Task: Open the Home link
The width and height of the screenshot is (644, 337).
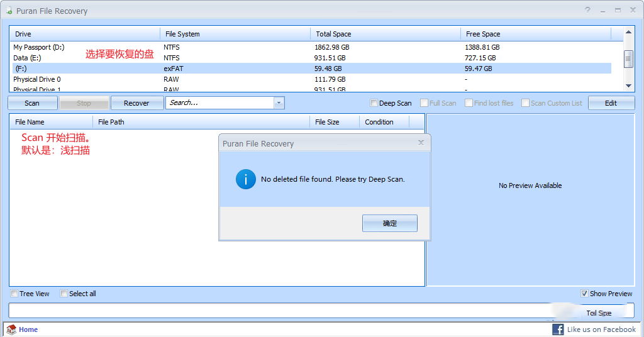Action: pyautogui.click(x=28, y=329)
